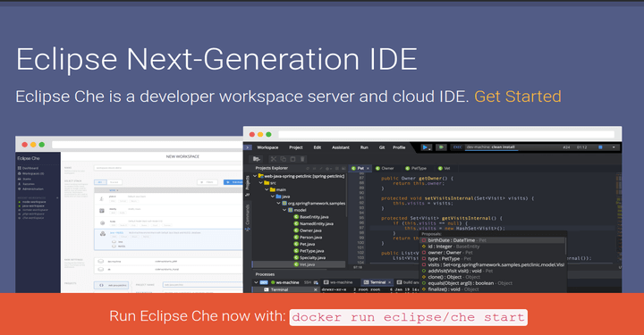Collapse the src folder node

tap(261, 183)
